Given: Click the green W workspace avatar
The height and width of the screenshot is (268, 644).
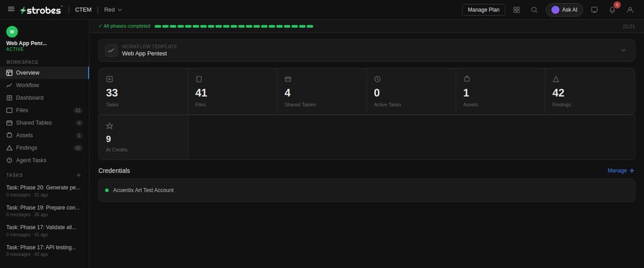Looking at the screenshot, I should [x=12, y=31].
